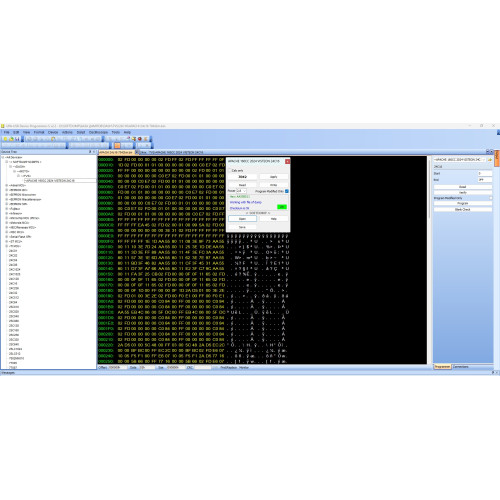Click the orange highlighted toolbar icon
This screenshot has width=500, height=500.
117,145
